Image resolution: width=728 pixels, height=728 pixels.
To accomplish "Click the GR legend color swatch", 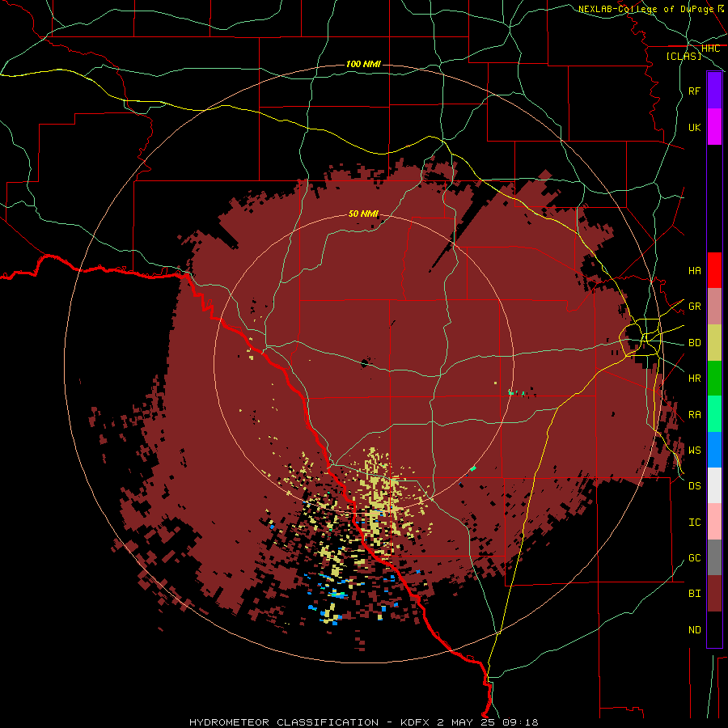I will 714,307.
